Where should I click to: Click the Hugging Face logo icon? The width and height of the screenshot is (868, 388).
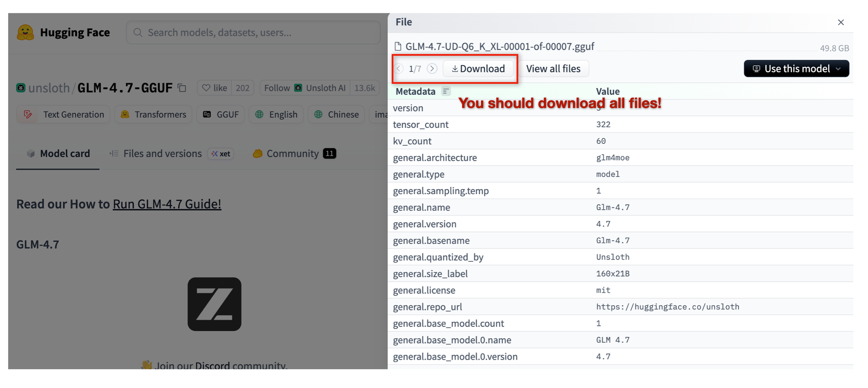25,33
